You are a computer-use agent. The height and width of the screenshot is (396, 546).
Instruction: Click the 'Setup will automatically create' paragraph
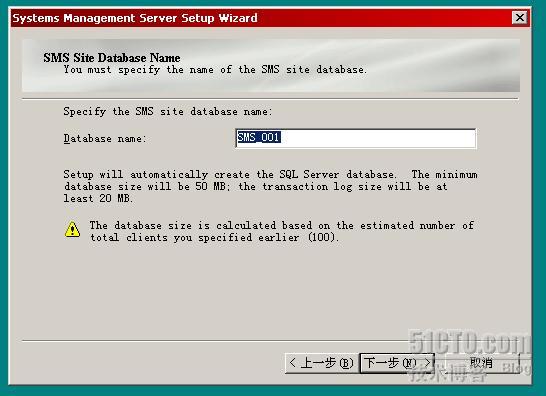pos(270,186)
